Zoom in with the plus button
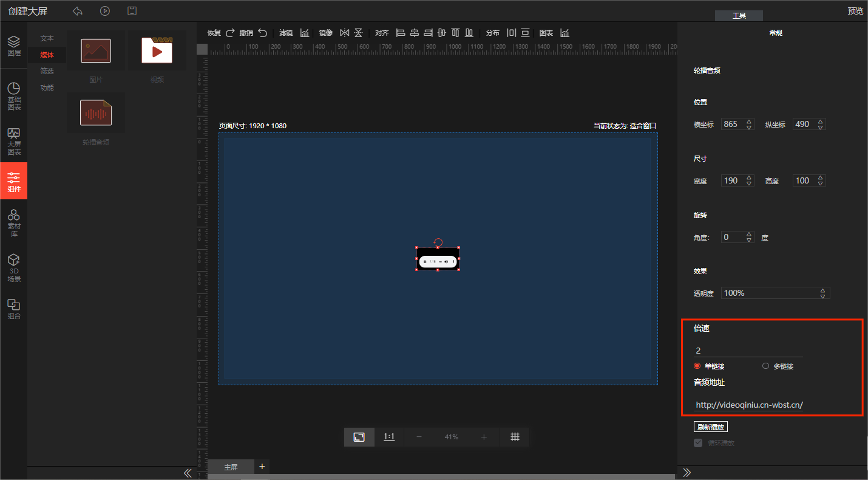The image size is (868, 480). (x=484, y=437)
